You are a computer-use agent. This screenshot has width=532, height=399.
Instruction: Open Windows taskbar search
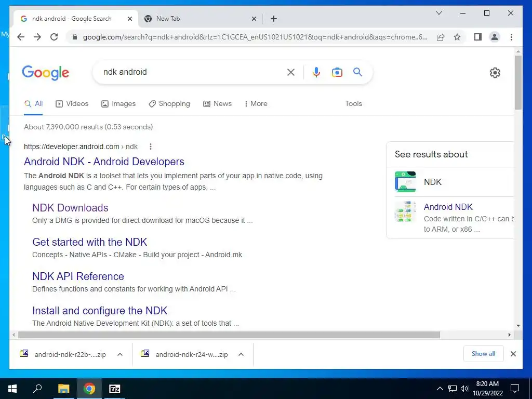click(37, 389)
